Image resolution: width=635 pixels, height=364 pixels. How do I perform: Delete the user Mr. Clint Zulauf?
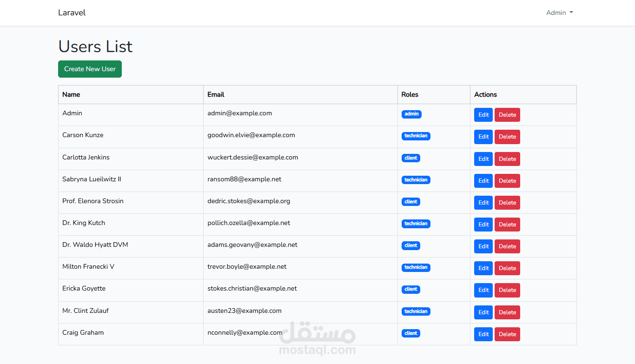click(x=507, y=312)
